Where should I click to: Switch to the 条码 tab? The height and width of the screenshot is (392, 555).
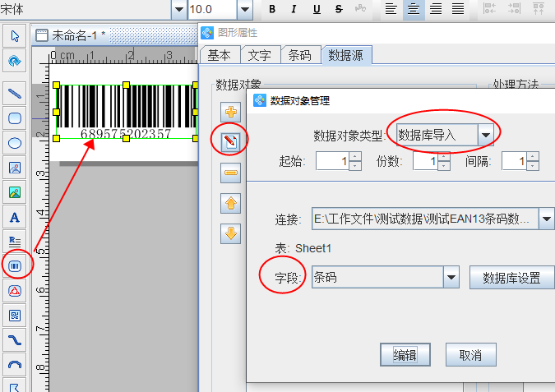[301, 55]
